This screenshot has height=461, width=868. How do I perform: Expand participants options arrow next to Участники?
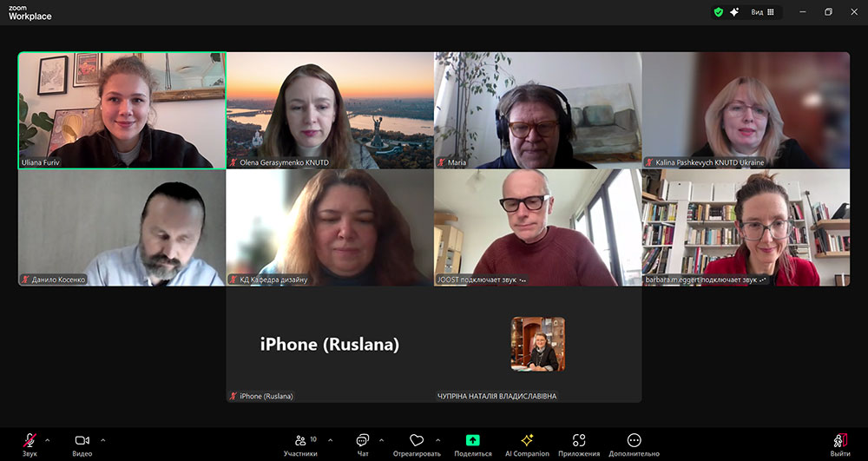coord(331,440)
